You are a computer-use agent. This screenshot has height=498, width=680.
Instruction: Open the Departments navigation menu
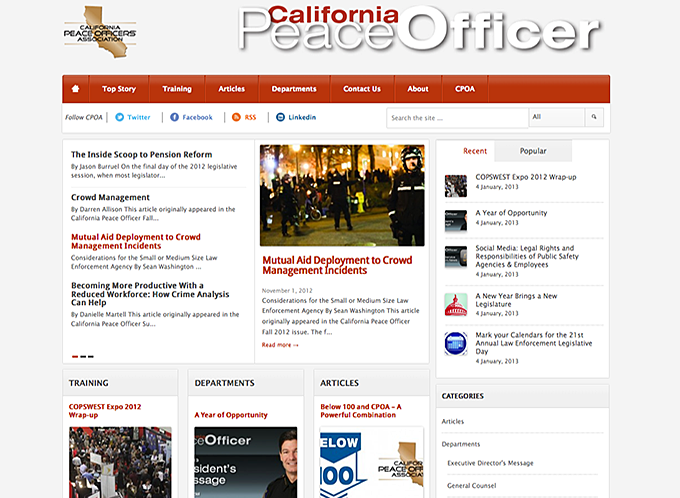[x=294, y=89]
